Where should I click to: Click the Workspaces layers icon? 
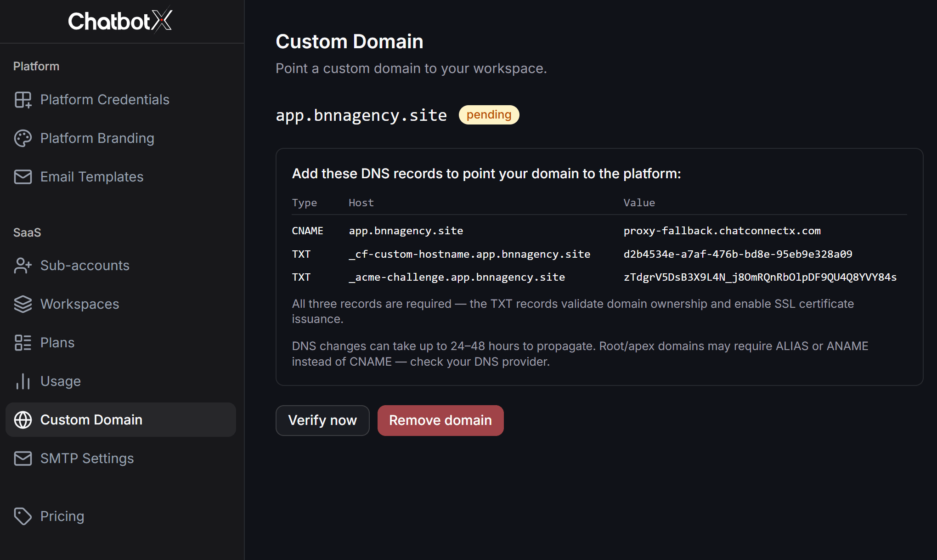click(x=23, y=304)
